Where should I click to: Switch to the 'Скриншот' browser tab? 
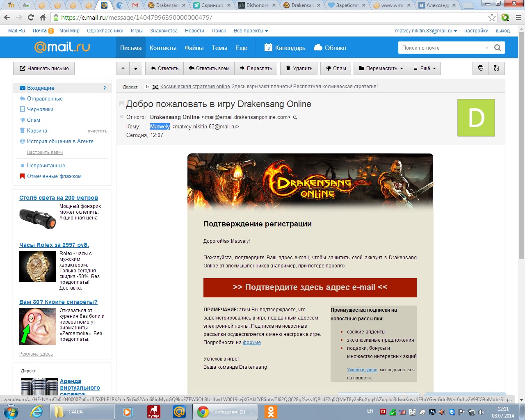pos(212,5)
